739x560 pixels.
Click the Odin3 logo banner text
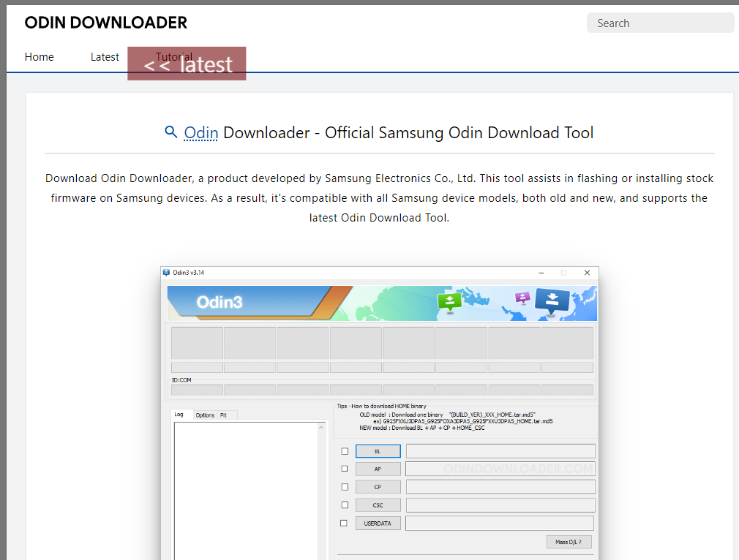220,302
